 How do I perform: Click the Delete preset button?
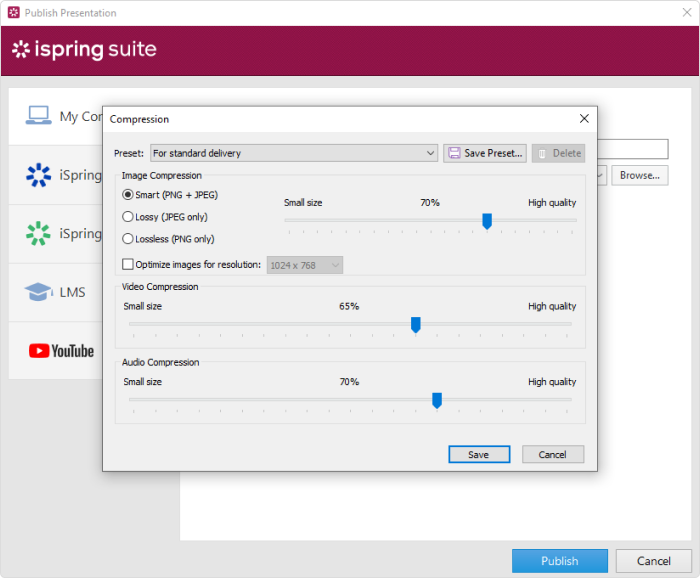[x=558, y=153]
